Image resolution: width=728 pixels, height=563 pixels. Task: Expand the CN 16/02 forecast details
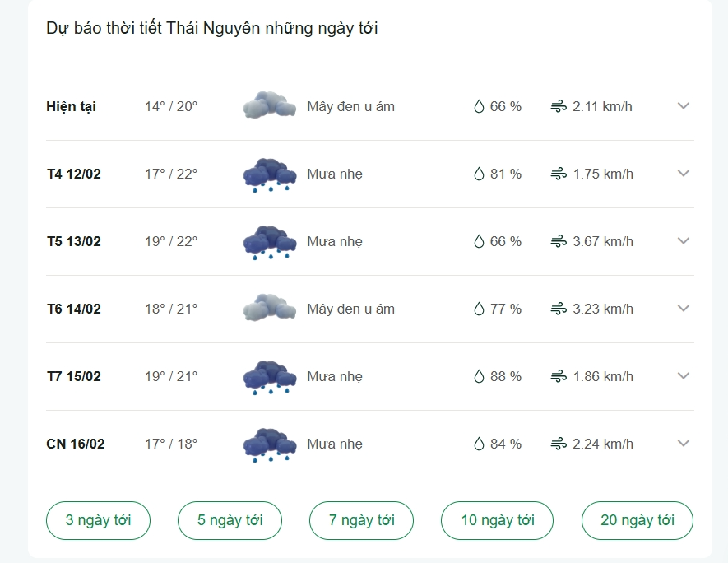pyautogui.click(x=684, y=443)
